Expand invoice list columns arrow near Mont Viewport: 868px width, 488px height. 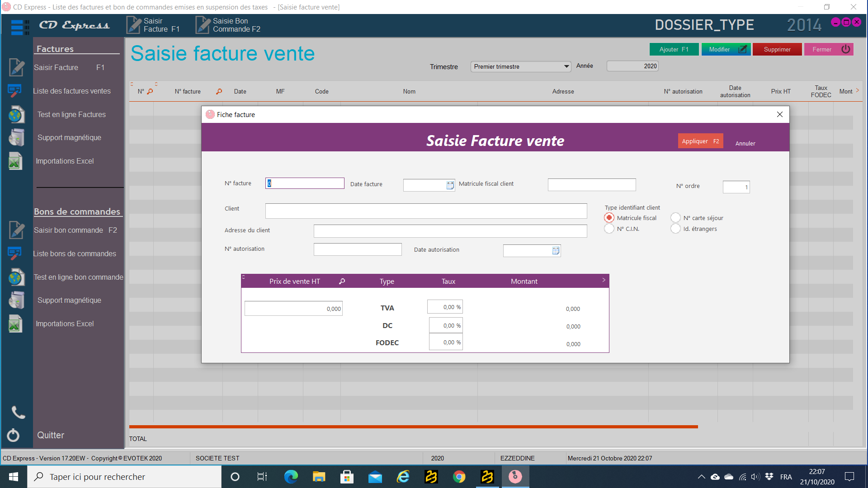pos(858,90)
